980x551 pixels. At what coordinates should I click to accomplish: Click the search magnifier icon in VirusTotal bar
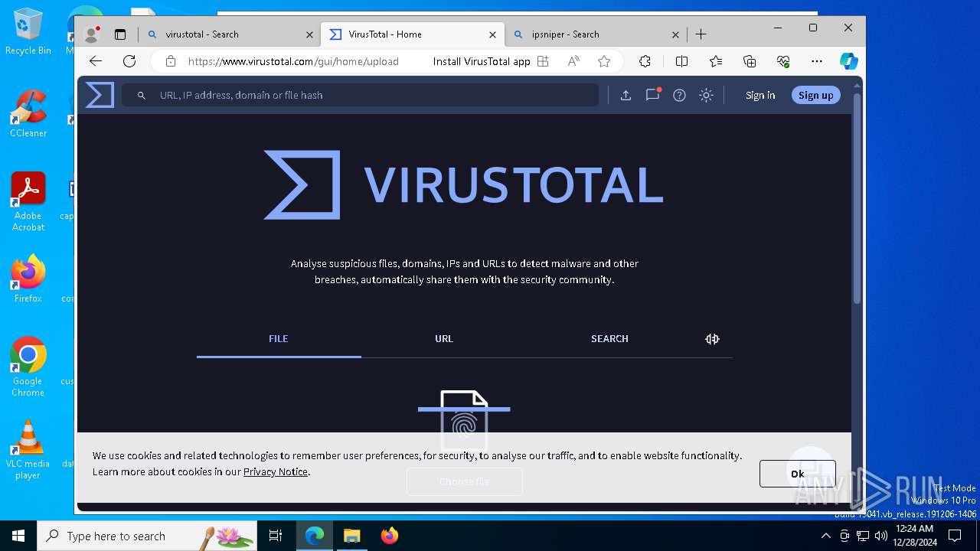click(141, 95)
